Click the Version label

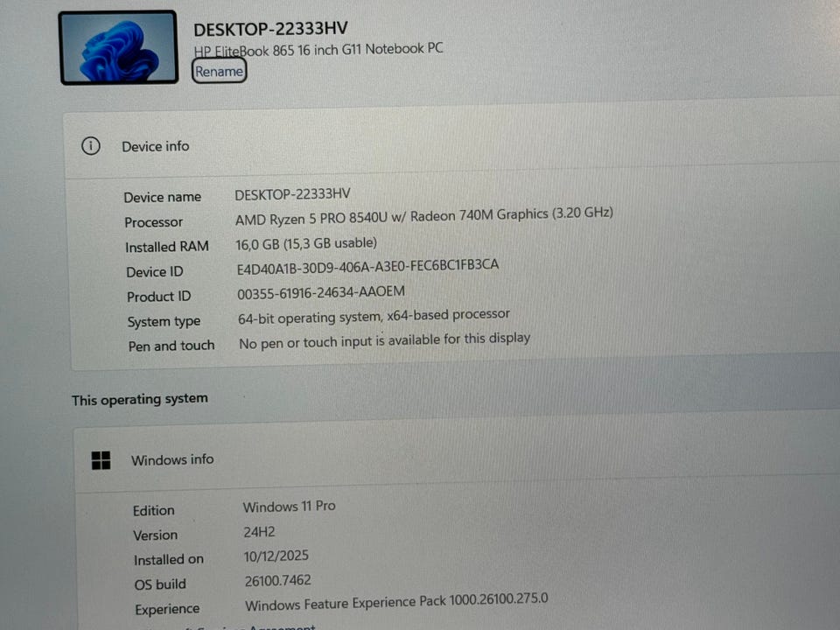coord(156,535)
